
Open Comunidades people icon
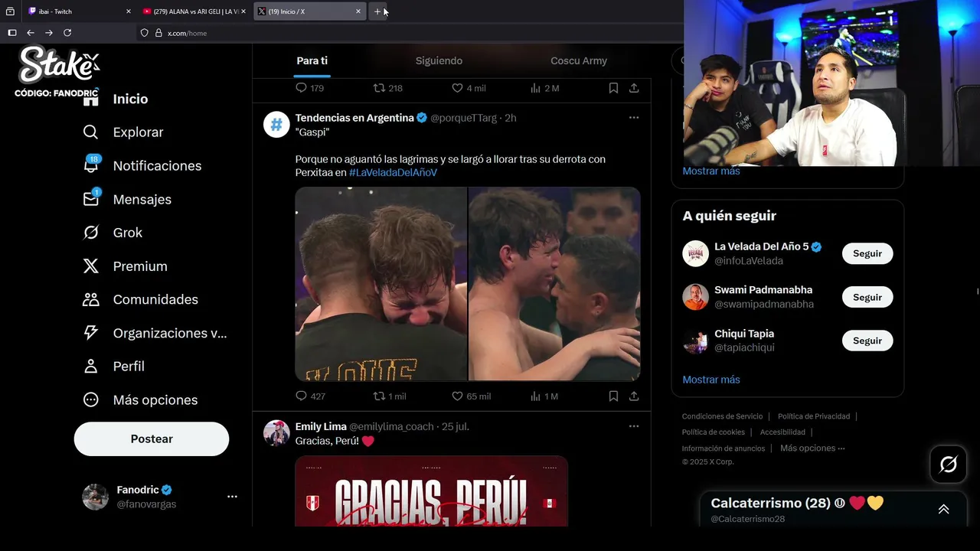click(x=90, y=299)
